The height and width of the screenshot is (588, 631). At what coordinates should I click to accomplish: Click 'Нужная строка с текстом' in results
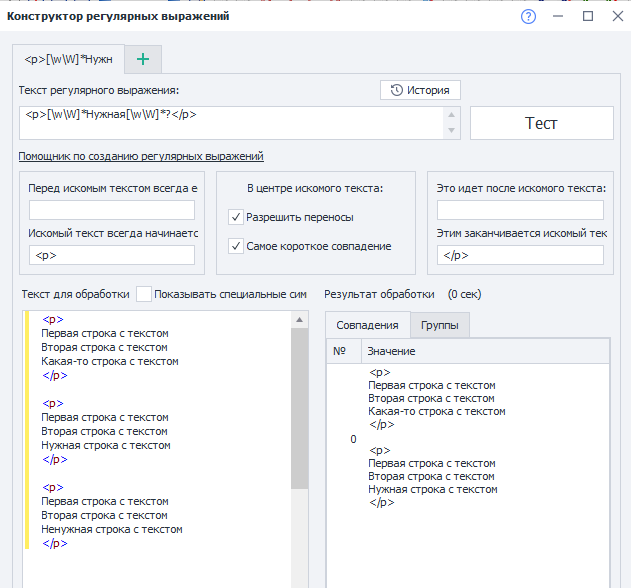pos(433,489)
